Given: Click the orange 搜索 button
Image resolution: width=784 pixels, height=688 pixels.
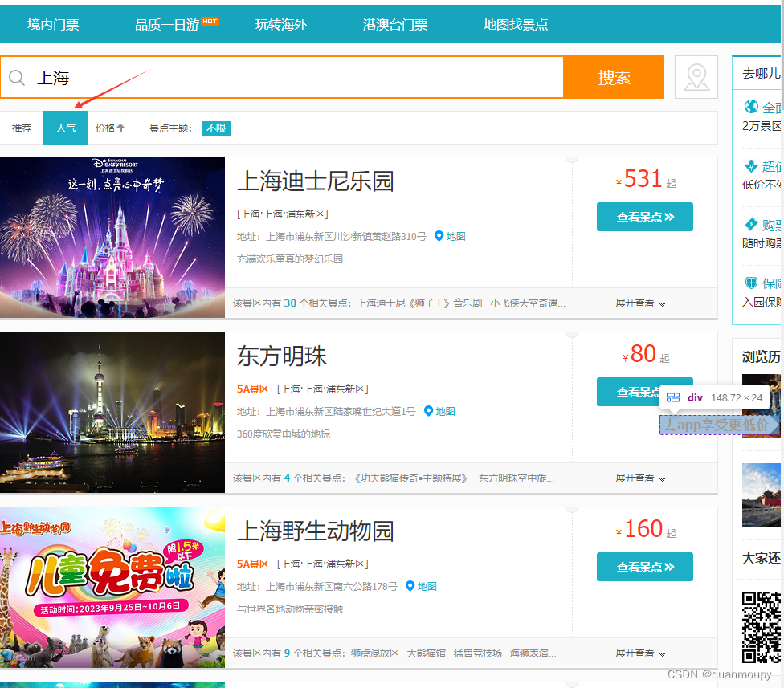Looking at the screenshot, I should [614, 77].
